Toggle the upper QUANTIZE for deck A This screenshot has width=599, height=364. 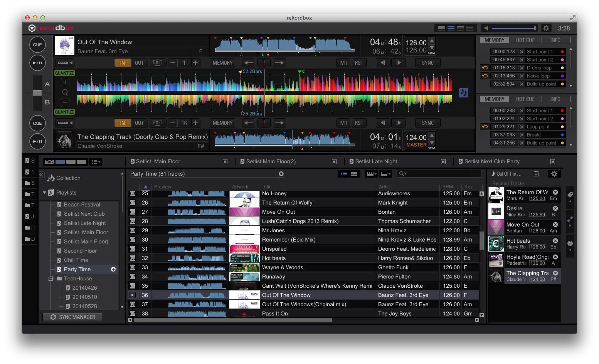tap(64, 73)
